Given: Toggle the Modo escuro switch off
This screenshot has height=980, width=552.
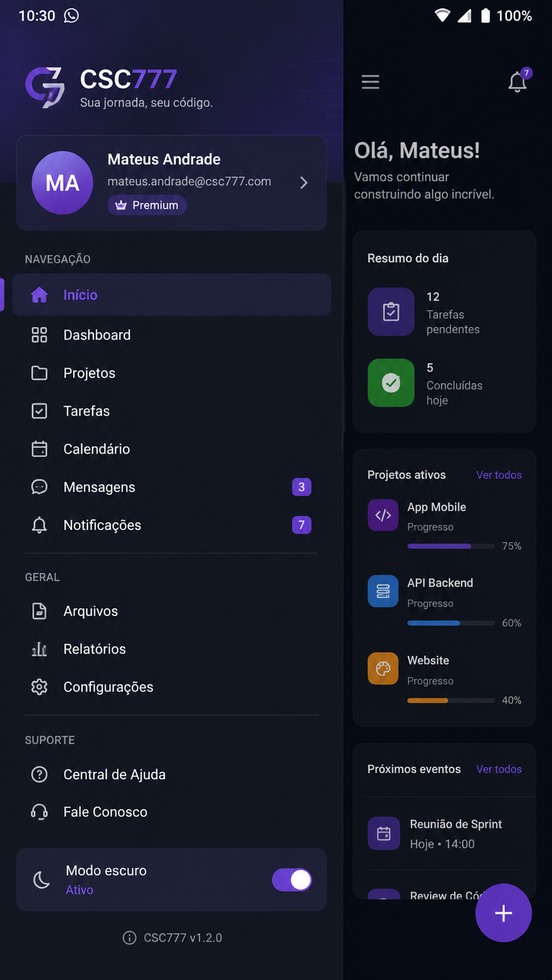Looking at the screenshot, I should click(292, 880).
